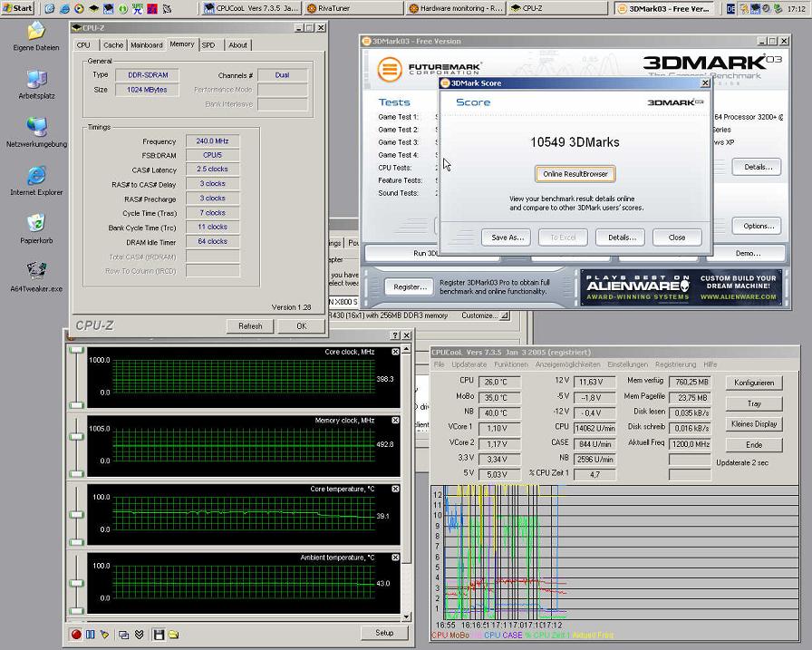Click Konfigurieren button in CPUCool

(754, 383)
